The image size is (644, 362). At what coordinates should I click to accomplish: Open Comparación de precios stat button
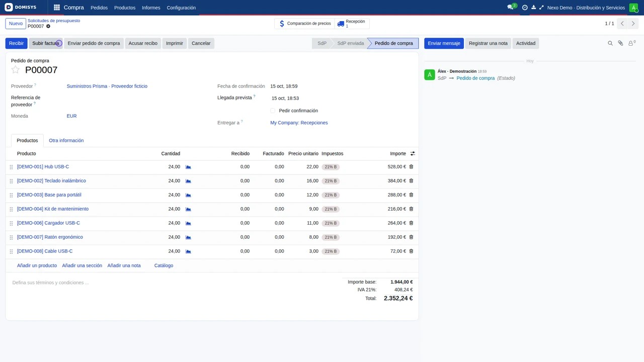click(305, 24)
